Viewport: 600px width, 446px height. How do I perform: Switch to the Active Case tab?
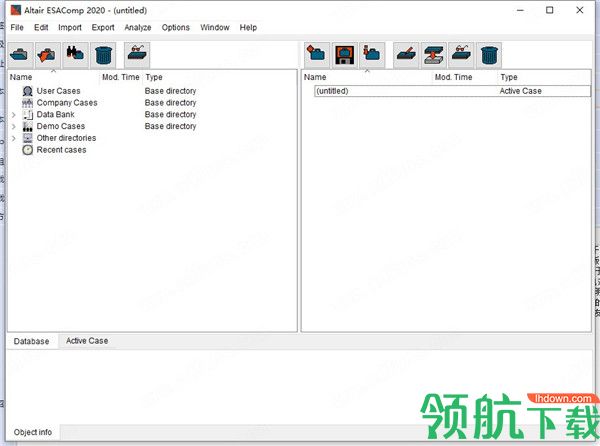pos(87,341)
